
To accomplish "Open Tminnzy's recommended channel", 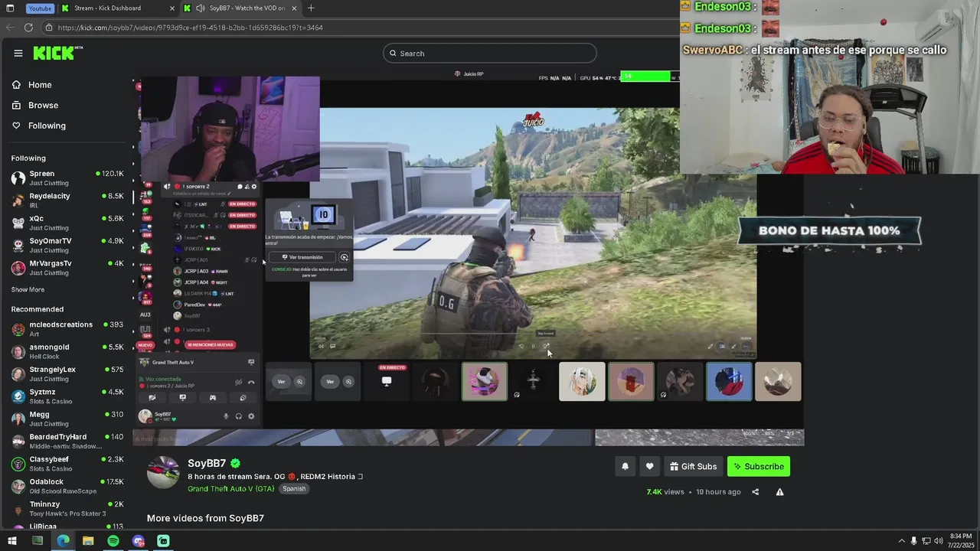I will pos(67,508).
